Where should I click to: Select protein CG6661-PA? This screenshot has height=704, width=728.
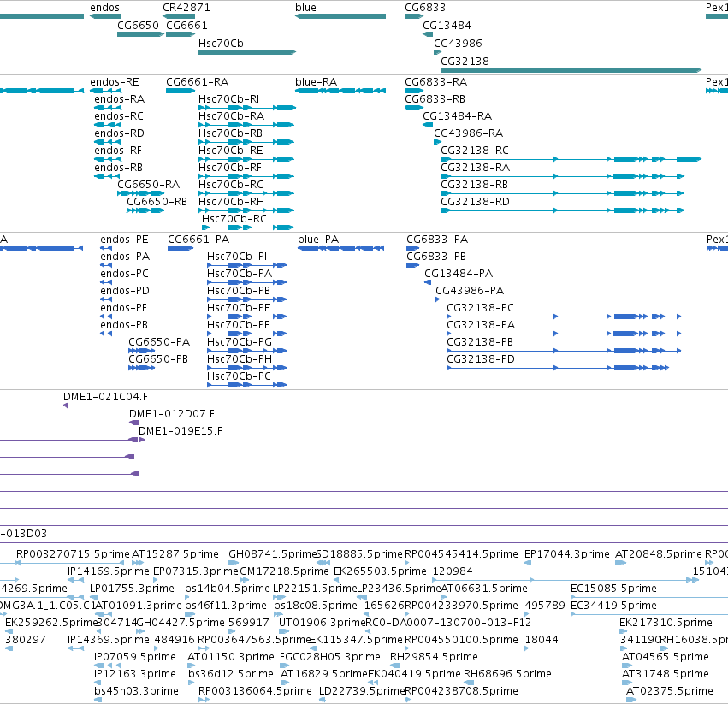[198, 240]
